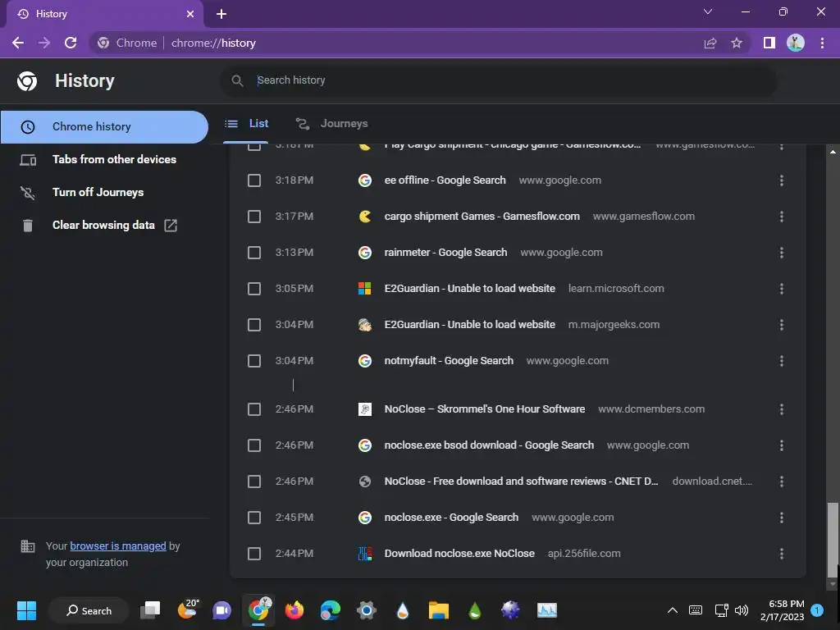Click the back navigation arrow
Viewport: 840px width, 630px height.
[18, 43]
